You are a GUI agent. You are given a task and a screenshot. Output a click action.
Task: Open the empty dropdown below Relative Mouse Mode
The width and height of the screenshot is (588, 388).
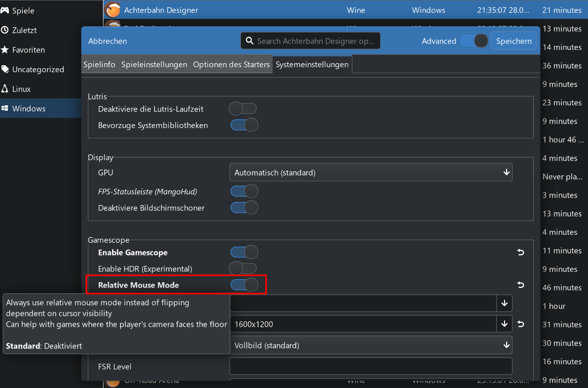click(505, 303)
